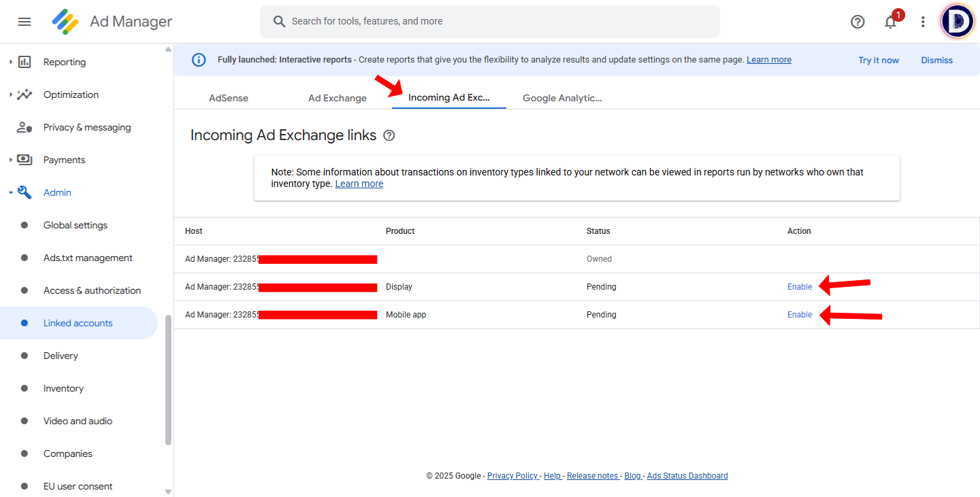
Task: Open the help question-mark icon in the top bar
Action: coord(857,22)
